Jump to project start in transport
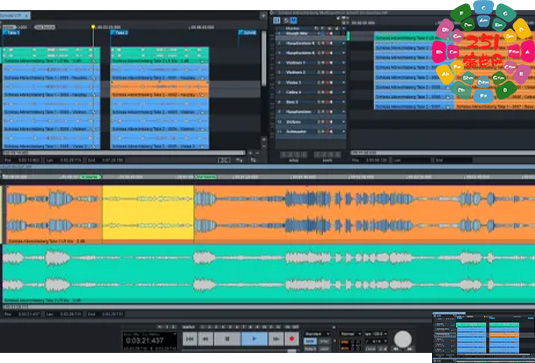Image resolution: width=535 pixels, height=363 pixels. click(190, 339)
